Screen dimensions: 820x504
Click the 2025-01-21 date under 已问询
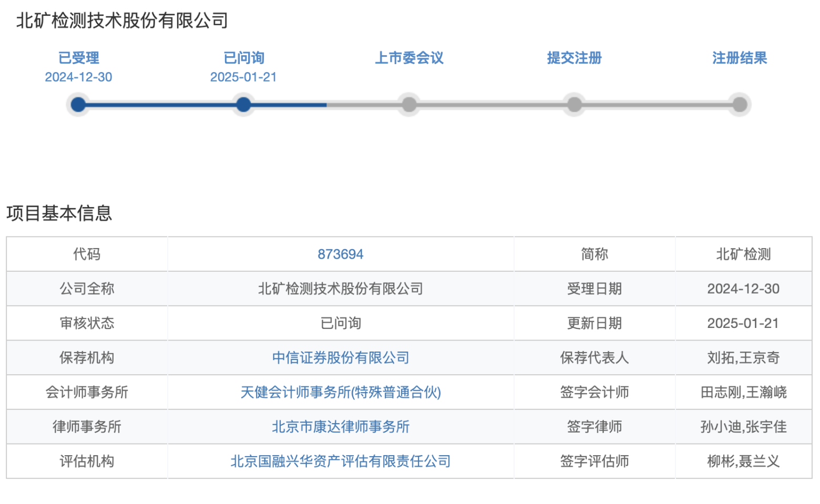coord(243,77)
